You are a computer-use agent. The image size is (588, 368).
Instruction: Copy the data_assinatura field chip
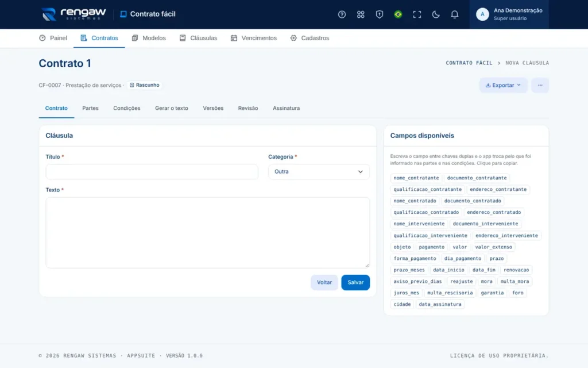[x=440, y=304]
